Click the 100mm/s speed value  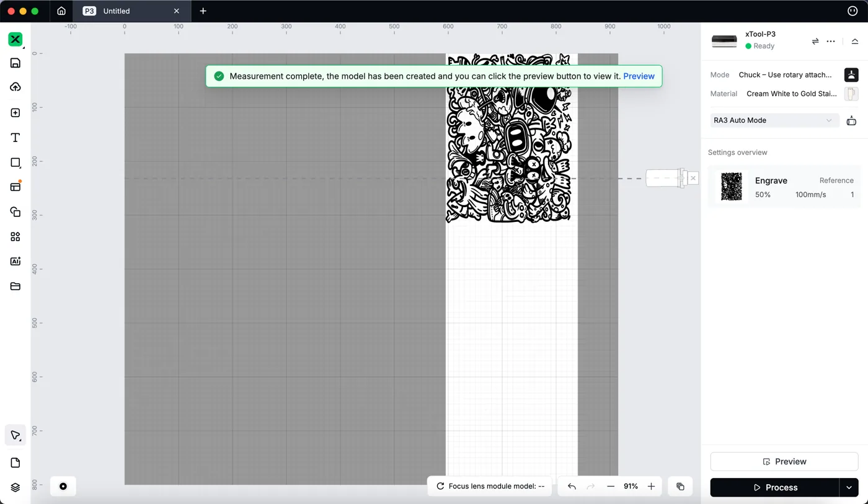click(810, 195)
